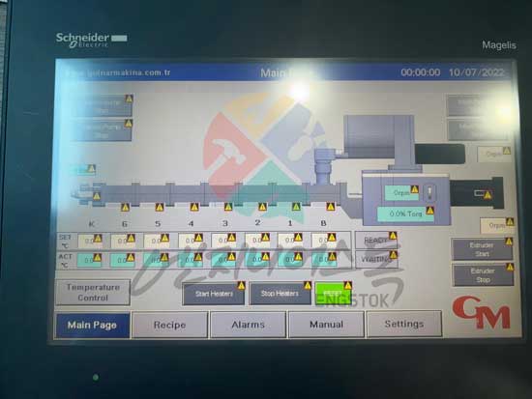Select the SET temperature field for zone 2
Viewport: 532px width, 399px height.
[257, 240]
